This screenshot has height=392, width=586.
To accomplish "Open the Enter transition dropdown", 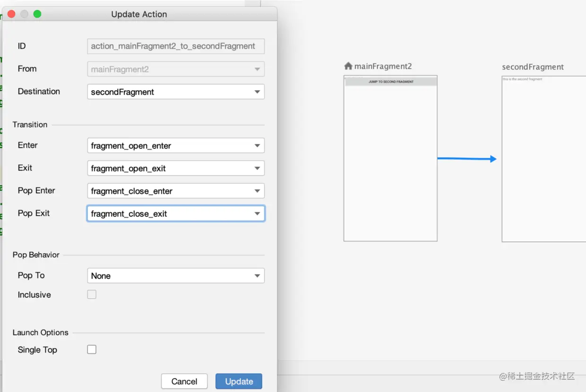I will [176, 145].
